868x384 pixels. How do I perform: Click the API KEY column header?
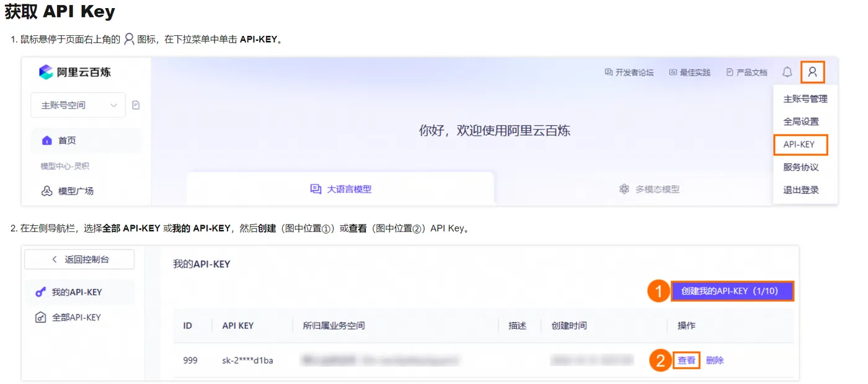point(237,326)
